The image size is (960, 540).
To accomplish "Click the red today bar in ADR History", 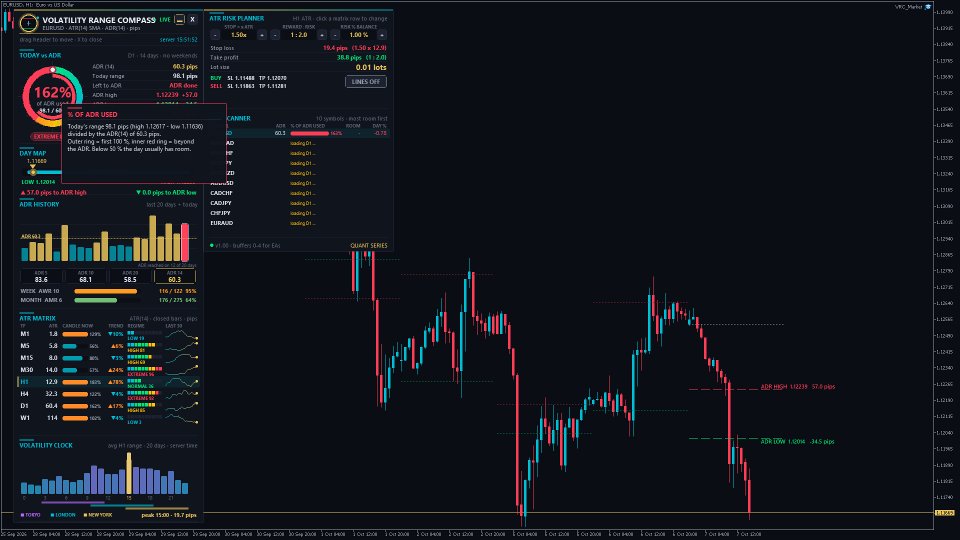I will pyautogui.click(x=185, y=242).
